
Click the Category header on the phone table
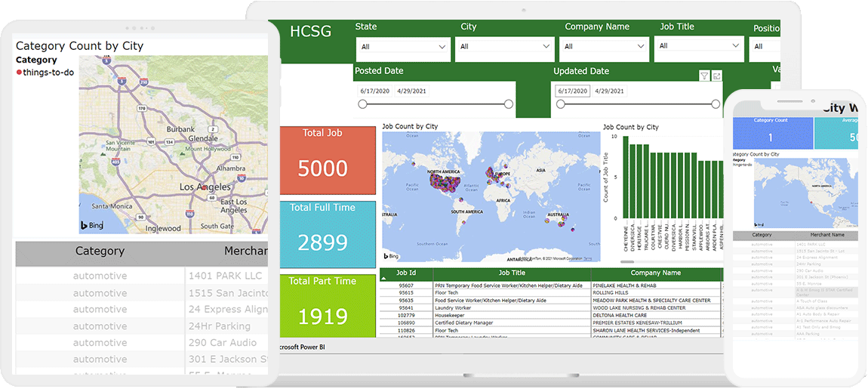click(x=762, y=235)
